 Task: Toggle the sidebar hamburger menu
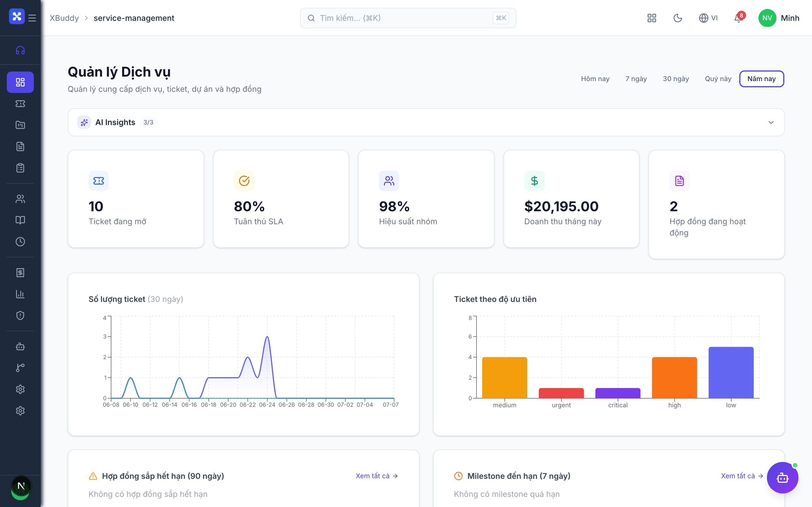point(32,18)
